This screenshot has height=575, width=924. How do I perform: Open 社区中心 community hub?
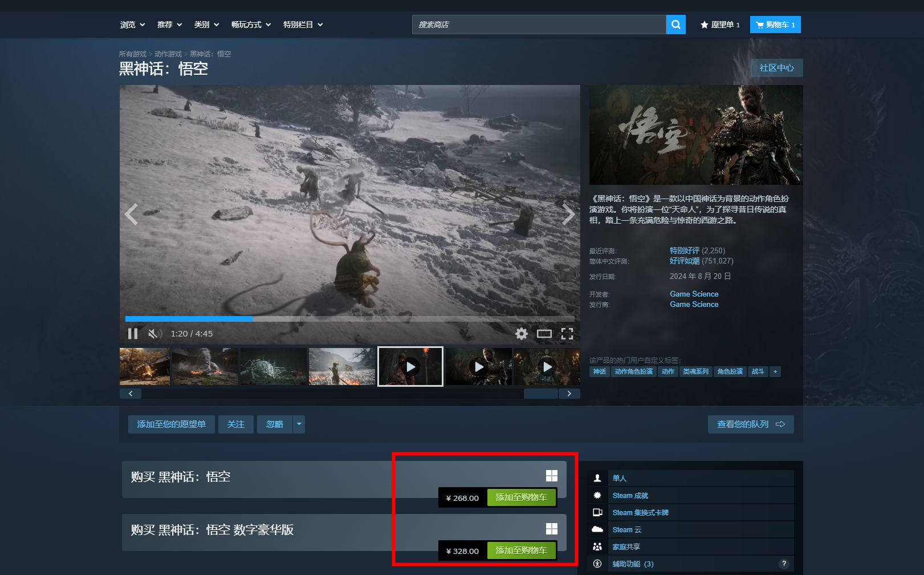tap(776, 68)
